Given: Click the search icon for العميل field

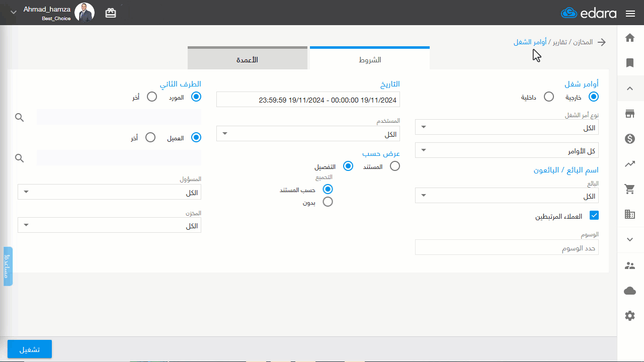Looking at the screenshot, I should coord(20,158).
